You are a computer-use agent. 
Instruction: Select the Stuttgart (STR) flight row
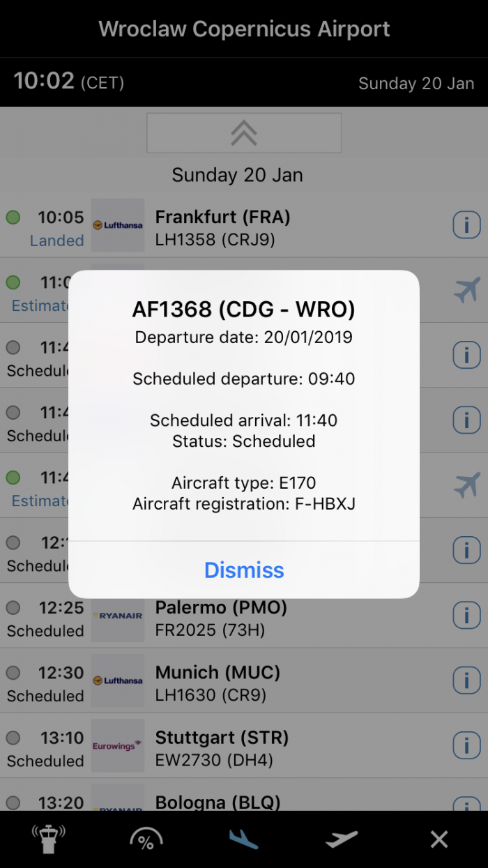tap(279, 746)
